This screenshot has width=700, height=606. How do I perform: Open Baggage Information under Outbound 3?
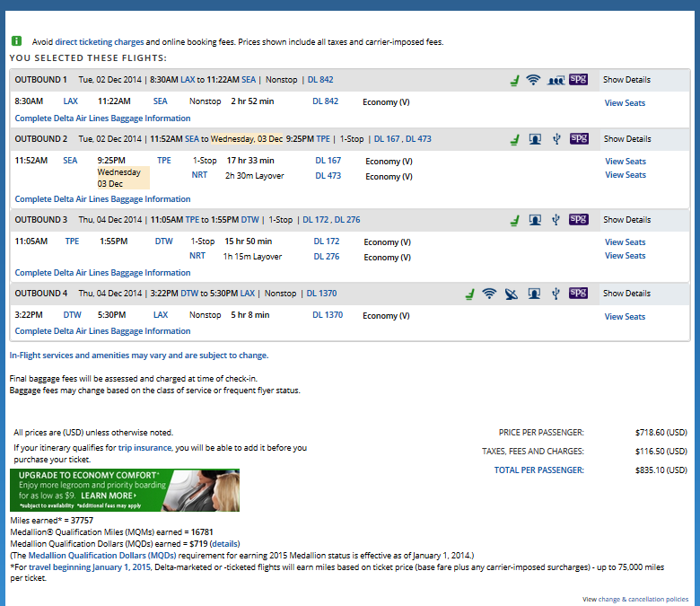click(x=102, y=273)
